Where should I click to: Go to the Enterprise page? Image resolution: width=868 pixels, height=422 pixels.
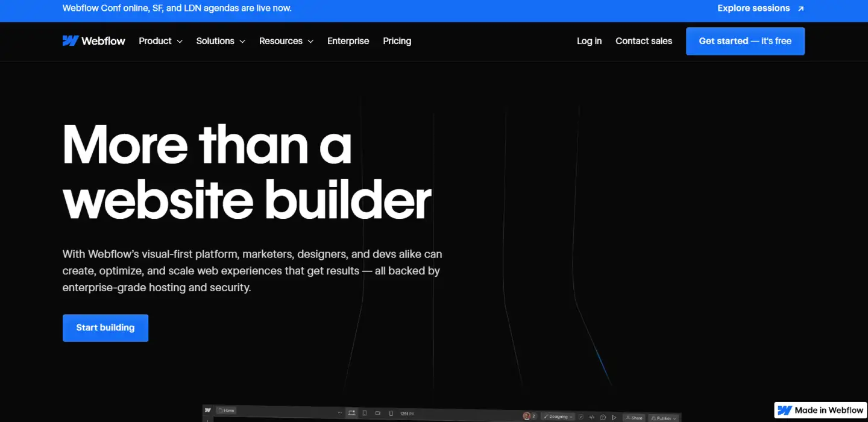point(348,41)
